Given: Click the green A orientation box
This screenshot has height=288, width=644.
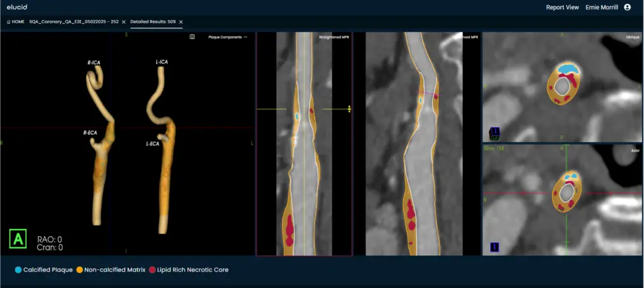Looking at the screenshot, I should pyautogui.click(x=18, y=239).
